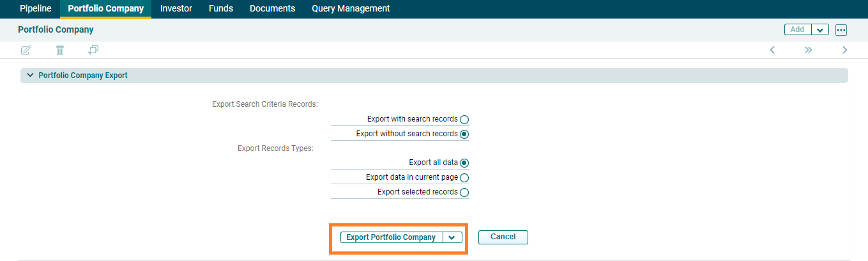Click the edit pencil icon
Viewport: 868px width, 261px height.
pos(26,50)
